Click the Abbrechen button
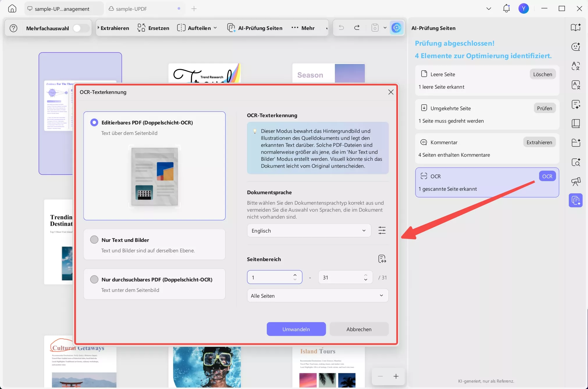Image resolution: width=588 pixels, height=389 pixels. point(359,329)
